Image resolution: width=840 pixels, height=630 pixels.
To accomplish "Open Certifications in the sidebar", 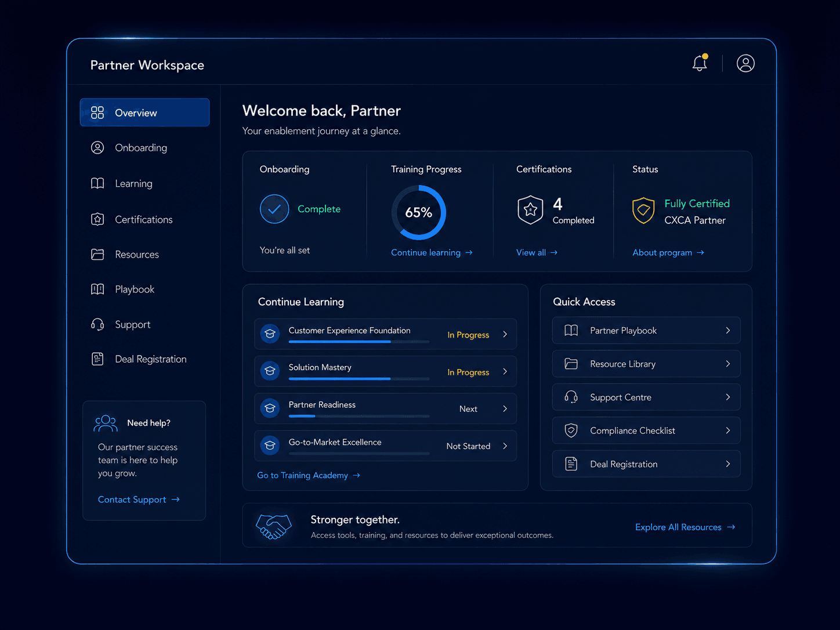I will pos(144,219).
